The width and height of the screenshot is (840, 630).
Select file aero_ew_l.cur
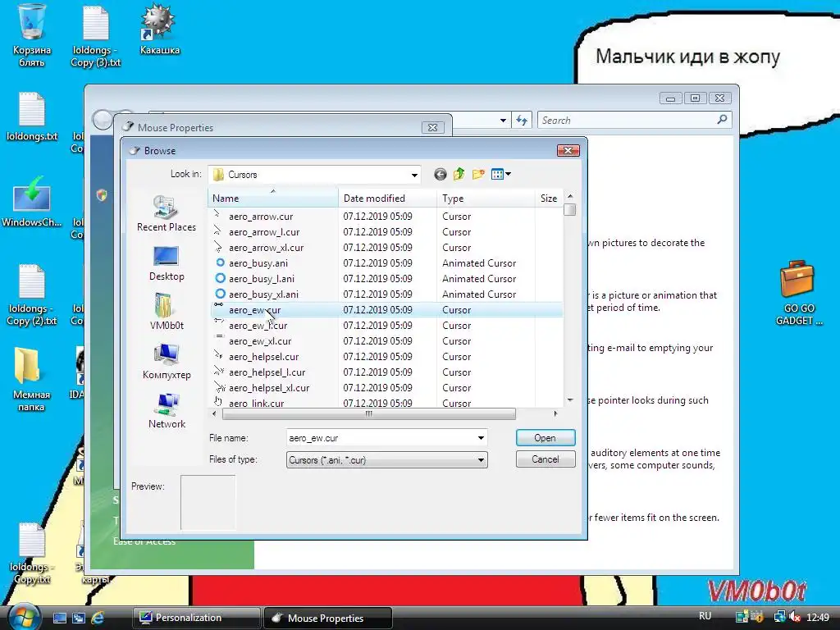tap(258, 325)
